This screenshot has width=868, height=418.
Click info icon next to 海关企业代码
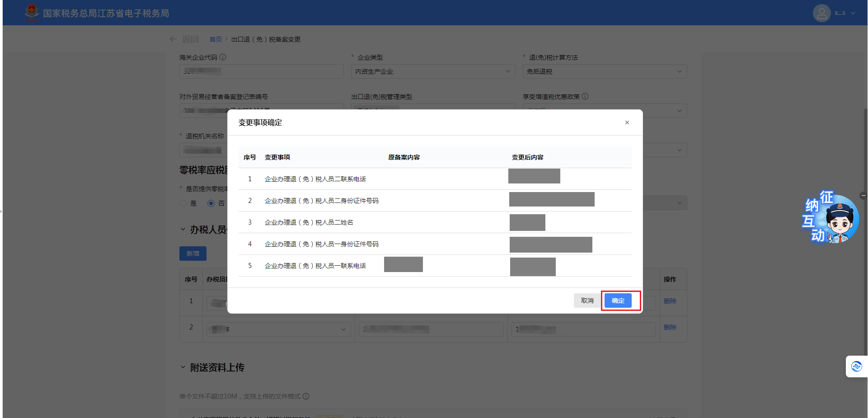click(x=223, y=57)
